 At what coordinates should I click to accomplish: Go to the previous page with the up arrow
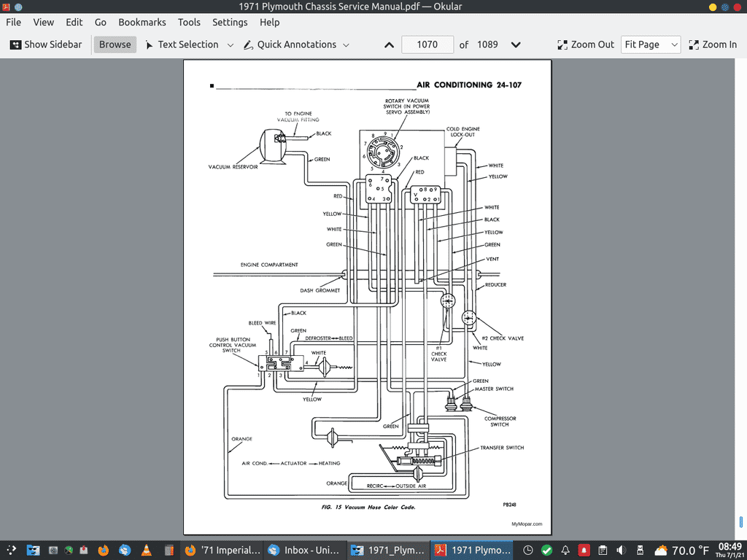click(x=389, y=44)
